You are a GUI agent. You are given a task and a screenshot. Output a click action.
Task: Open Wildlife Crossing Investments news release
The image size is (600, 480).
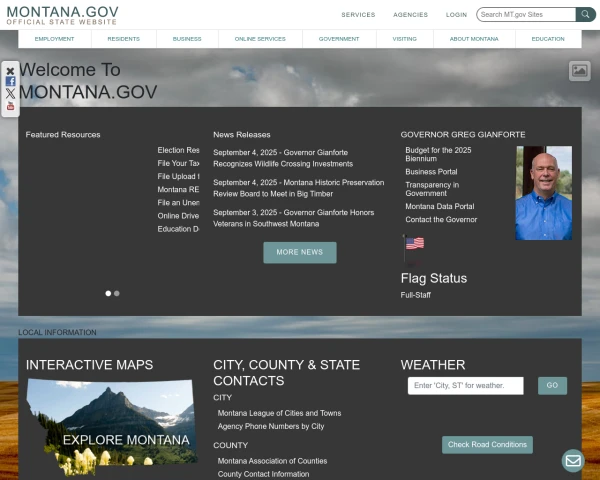tap(283, 158)
